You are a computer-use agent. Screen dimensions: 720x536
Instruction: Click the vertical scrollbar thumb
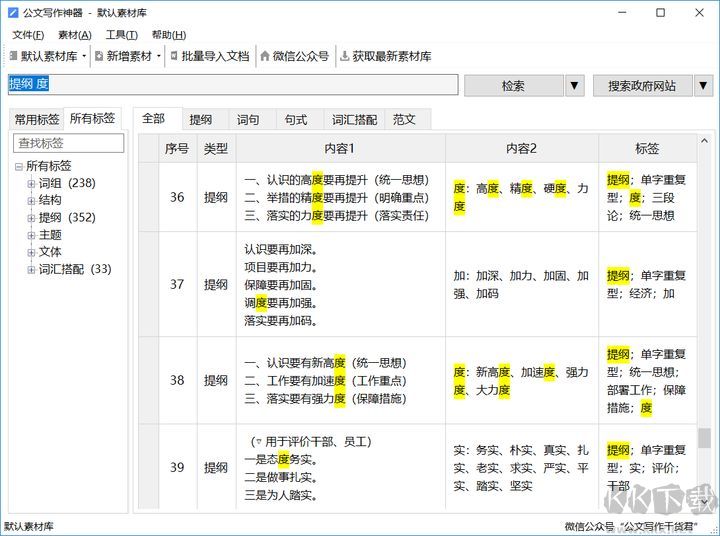point(704,438)
